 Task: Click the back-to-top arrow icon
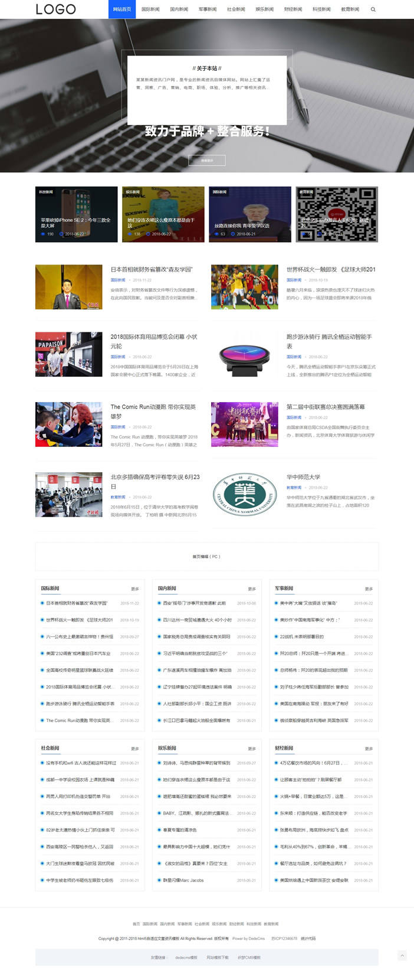[x=402, y=955]
